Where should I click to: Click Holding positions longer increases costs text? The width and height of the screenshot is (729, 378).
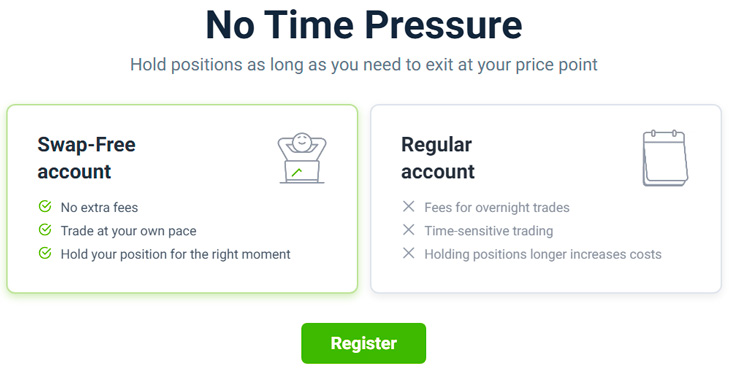pyautogui.click(x=543, y=254)
